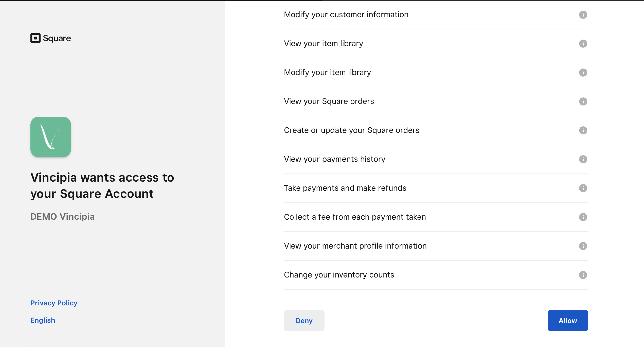Deny Vincipia access to Square account
Viewport: 644px width, 347px height.
pyautogui.click(x=304, y=321)
